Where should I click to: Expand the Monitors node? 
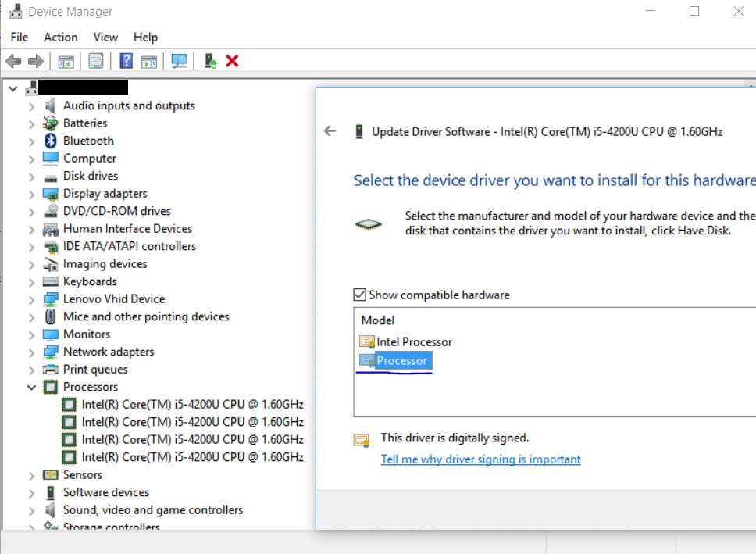tap(31, 335)
